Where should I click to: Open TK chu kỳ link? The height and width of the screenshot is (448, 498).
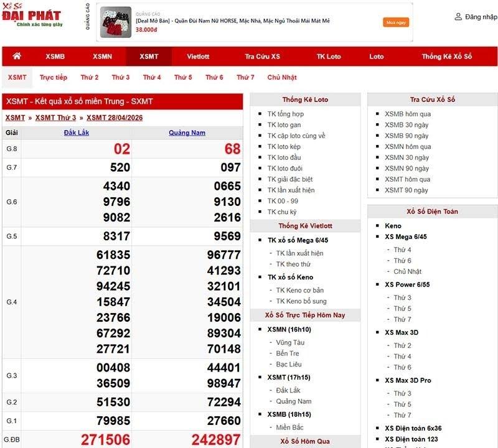click(282, 212)
